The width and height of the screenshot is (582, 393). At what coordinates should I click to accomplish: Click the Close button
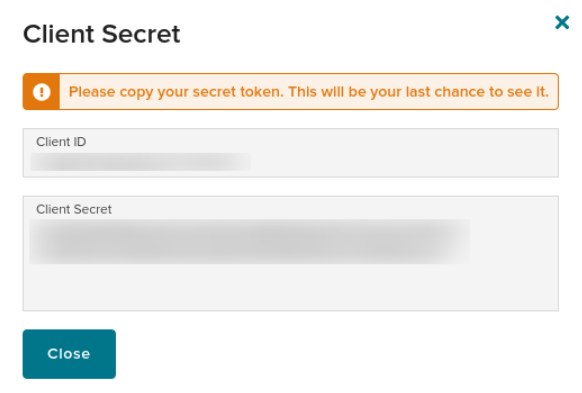(69, 354)
